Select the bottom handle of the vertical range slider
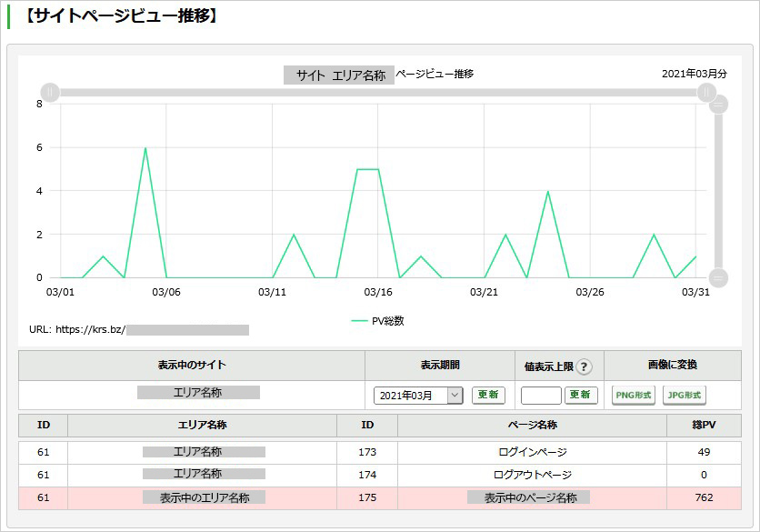 point(718,278)
